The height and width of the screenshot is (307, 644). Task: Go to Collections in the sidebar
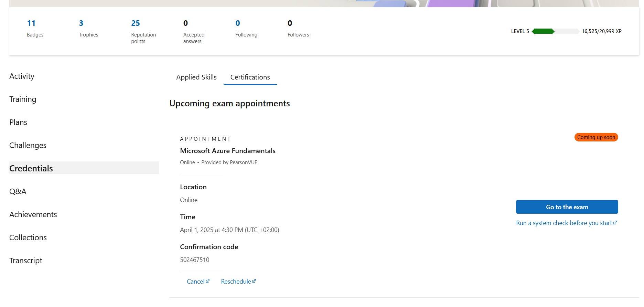click(28, 237)
